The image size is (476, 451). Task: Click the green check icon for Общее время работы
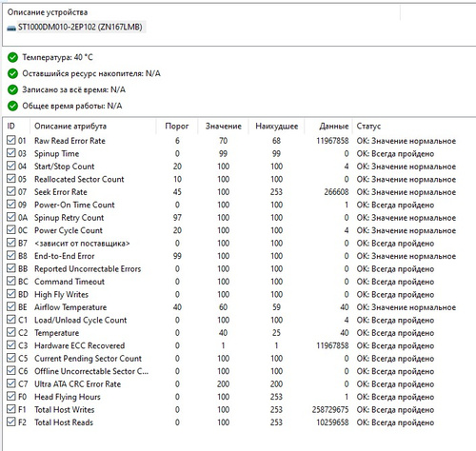(12, 106)
